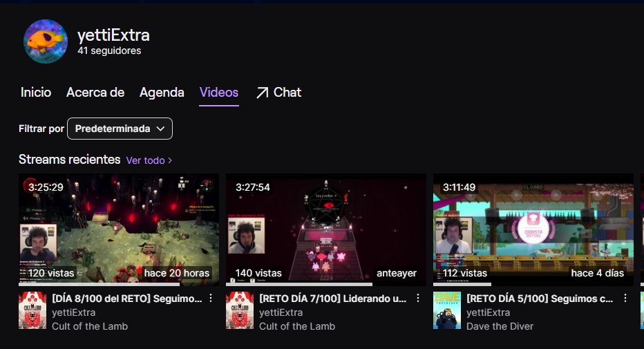Image resolution: width=644 pixels, height=349 pixels.
Task: Click watch progress bar under 120 vistas video
Action: 119,284
